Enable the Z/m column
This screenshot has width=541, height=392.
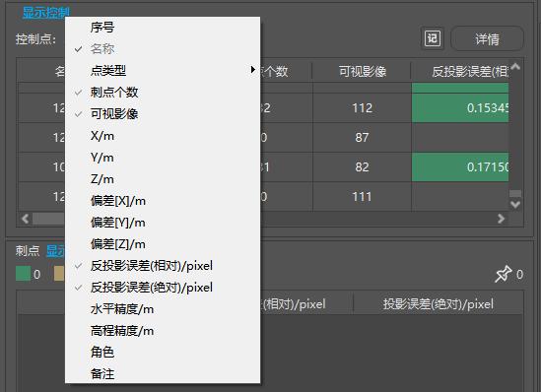tap(163, 179)
